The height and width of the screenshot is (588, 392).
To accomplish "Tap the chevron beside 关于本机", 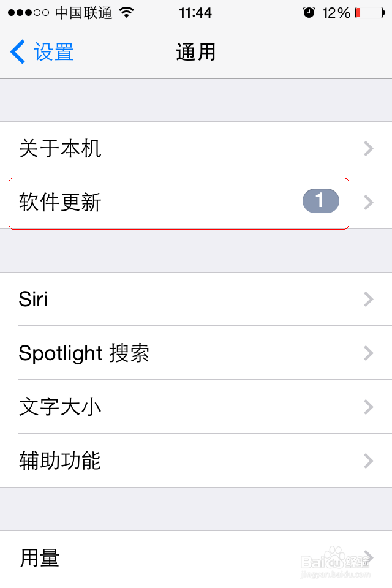I will point(368,148).
